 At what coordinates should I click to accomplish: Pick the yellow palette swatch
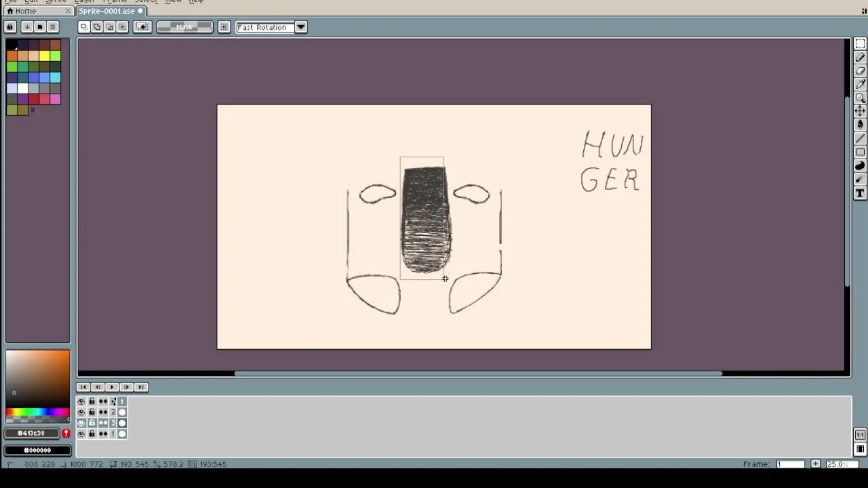(x=44, y=56)
